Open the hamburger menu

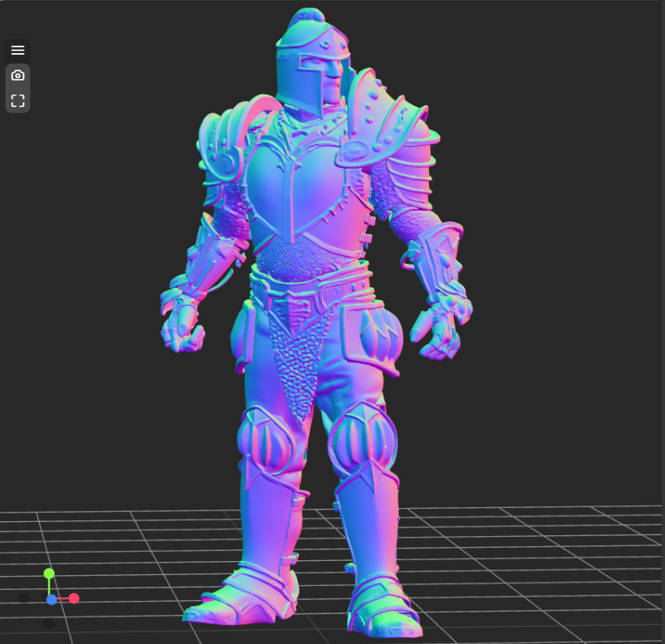click(x=17, y=50)
